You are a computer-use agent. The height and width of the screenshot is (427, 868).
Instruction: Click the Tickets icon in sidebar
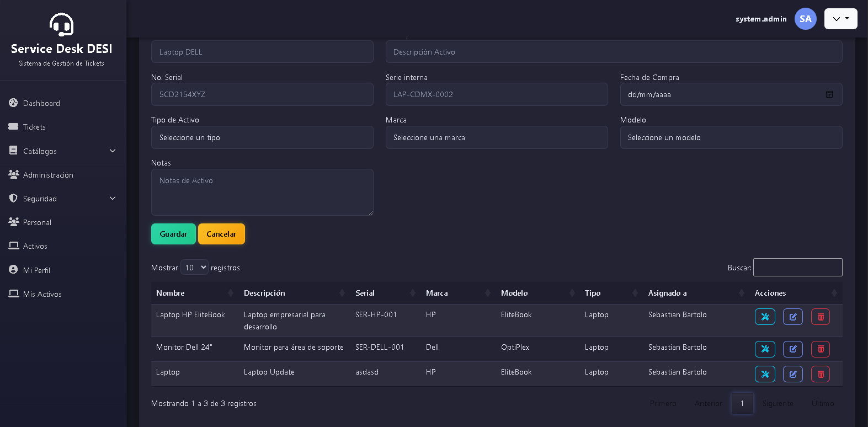click(x=13, y=126)
